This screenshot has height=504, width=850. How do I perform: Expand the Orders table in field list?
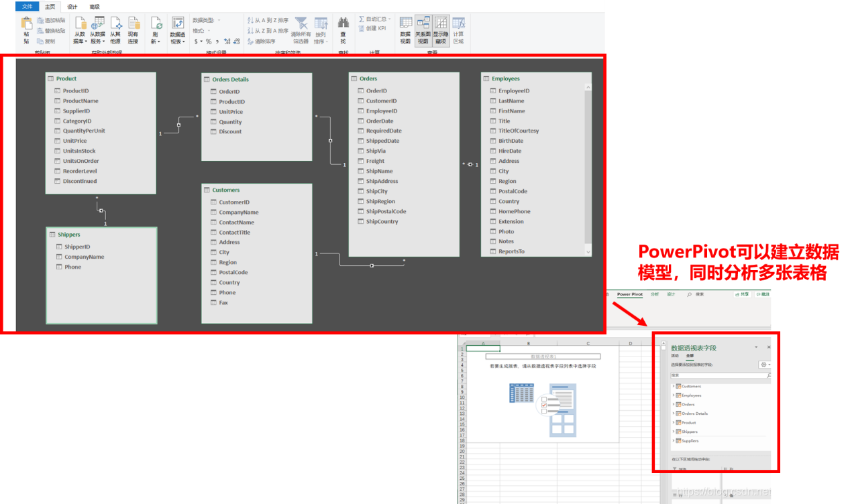[x=674, y=404]
